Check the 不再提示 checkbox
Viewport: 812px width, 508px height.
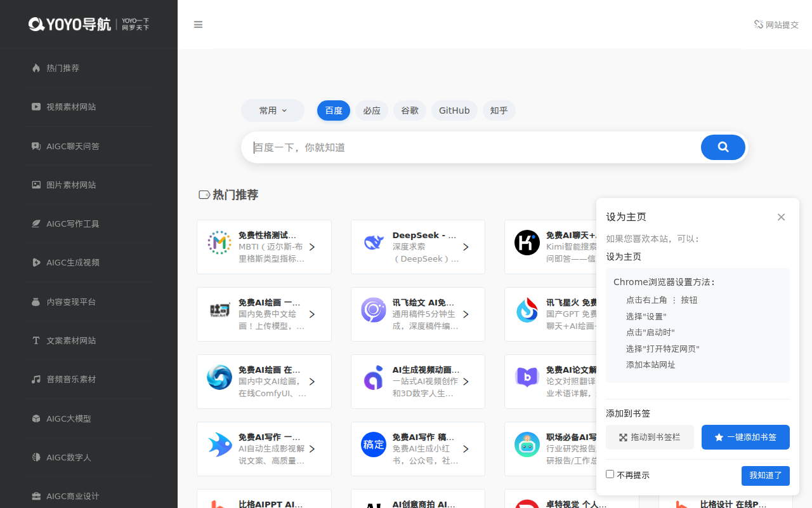coord(610,474)
